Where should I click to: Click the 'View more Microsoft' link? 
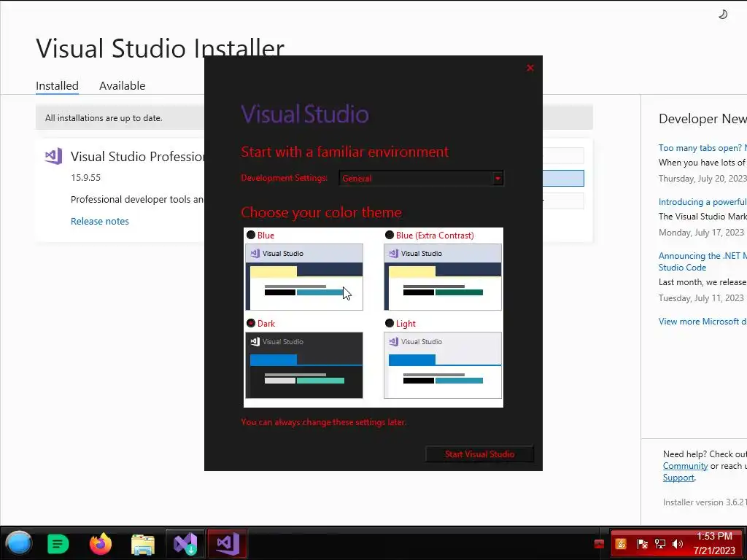click(x=703, y=322)
